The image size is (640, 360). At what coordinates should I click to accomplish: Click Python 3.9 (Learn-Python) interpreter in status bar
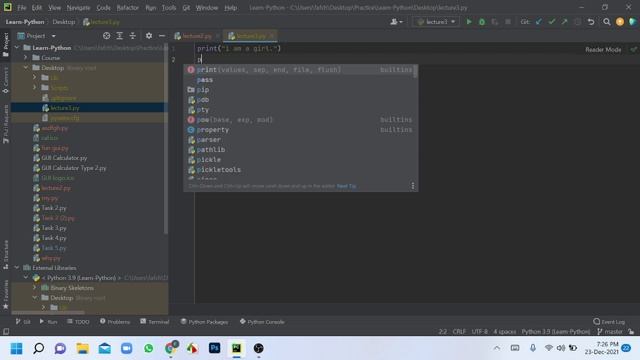[555, 331]
